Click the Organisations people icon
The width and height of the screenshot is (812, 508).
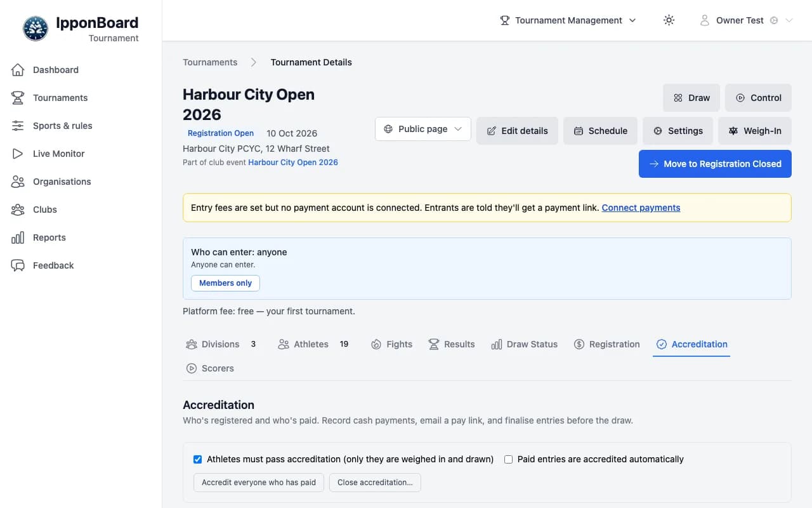18,182
